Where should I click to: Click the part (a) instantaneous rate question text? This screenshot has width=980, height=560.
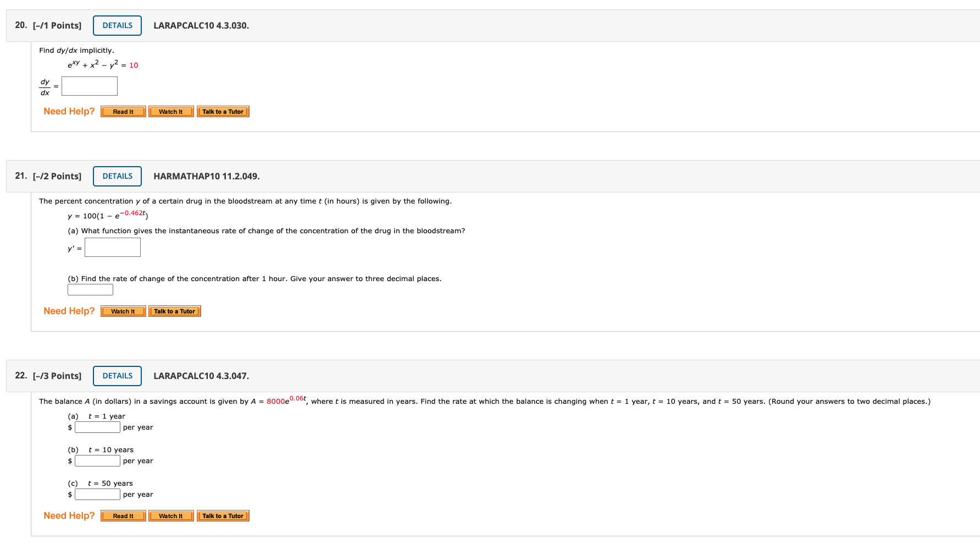(267, 231)
